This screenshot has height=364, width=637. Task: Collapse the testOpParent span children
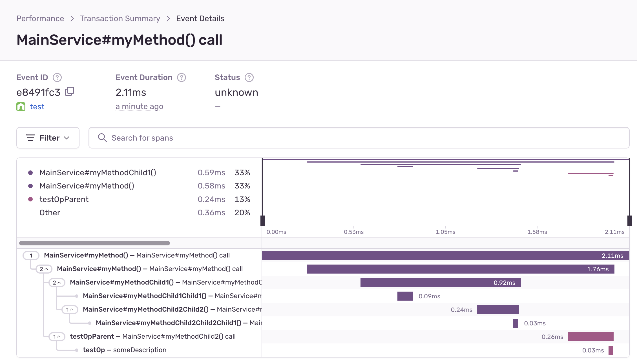pos(57,337)
